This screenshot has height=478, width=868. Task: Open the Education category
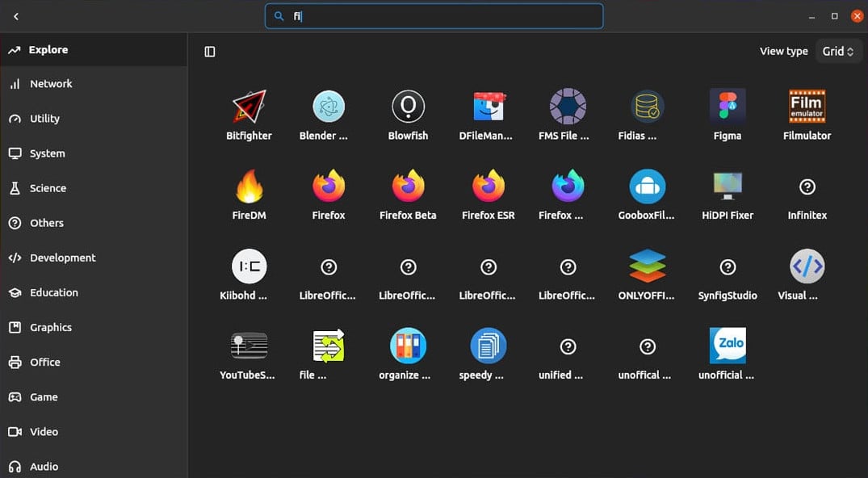(94, 292)
